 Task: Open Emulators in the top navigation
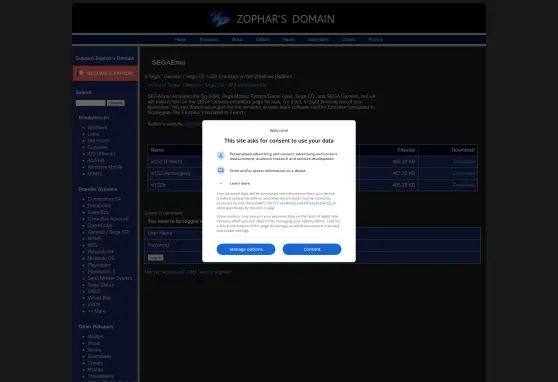(209, 40)
